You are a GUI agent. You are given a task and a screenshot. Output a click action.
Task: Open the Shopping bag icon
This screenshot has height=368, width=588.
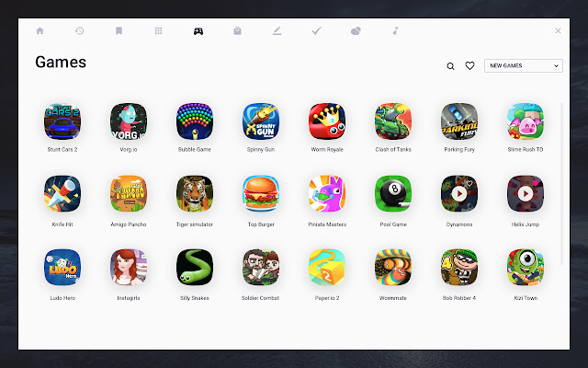coord(237,30)
